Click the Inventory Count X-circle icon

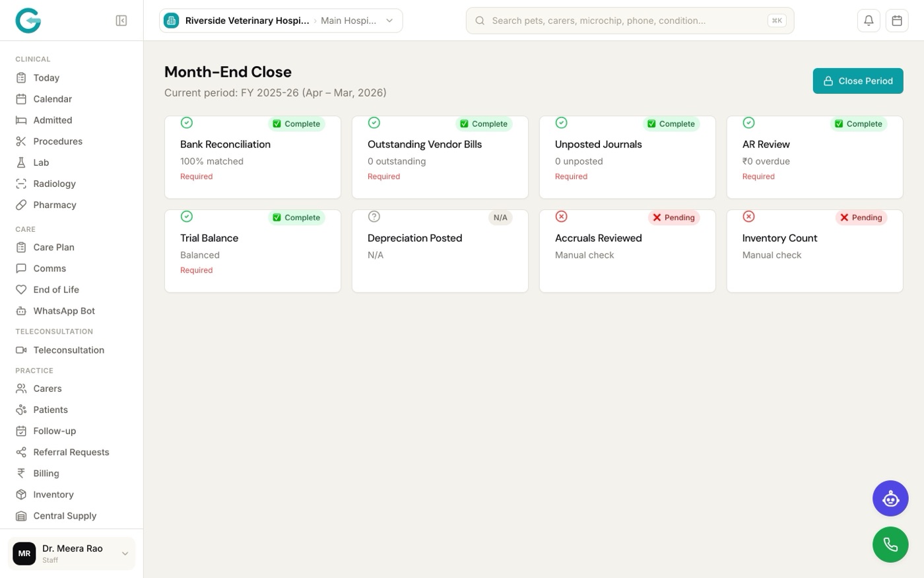tap(749, 217)
